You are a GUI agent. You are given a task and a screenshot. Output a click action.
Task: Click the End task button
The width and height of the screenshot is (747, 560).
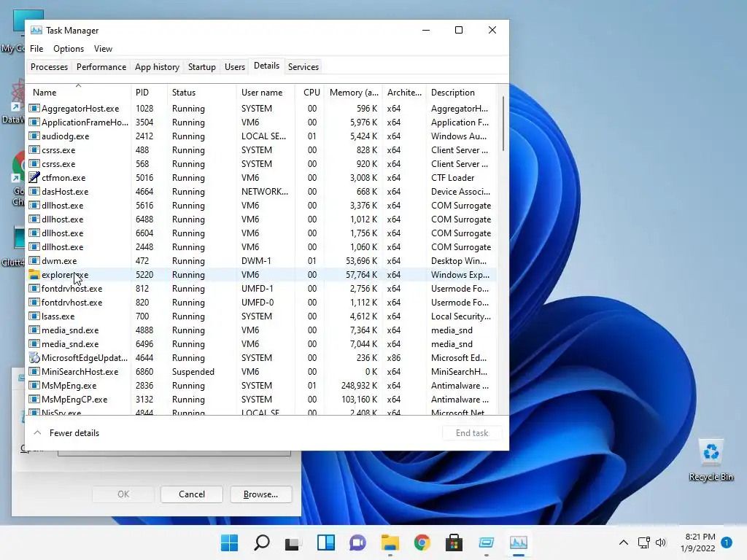472,432
